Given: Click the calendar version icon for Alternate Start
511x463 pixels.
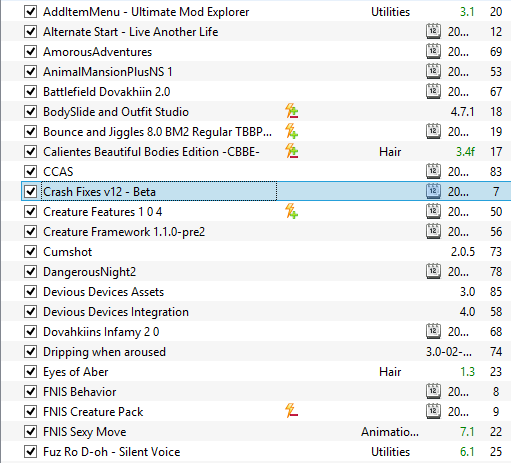Looking at the screenshot, I should point(433,31).
